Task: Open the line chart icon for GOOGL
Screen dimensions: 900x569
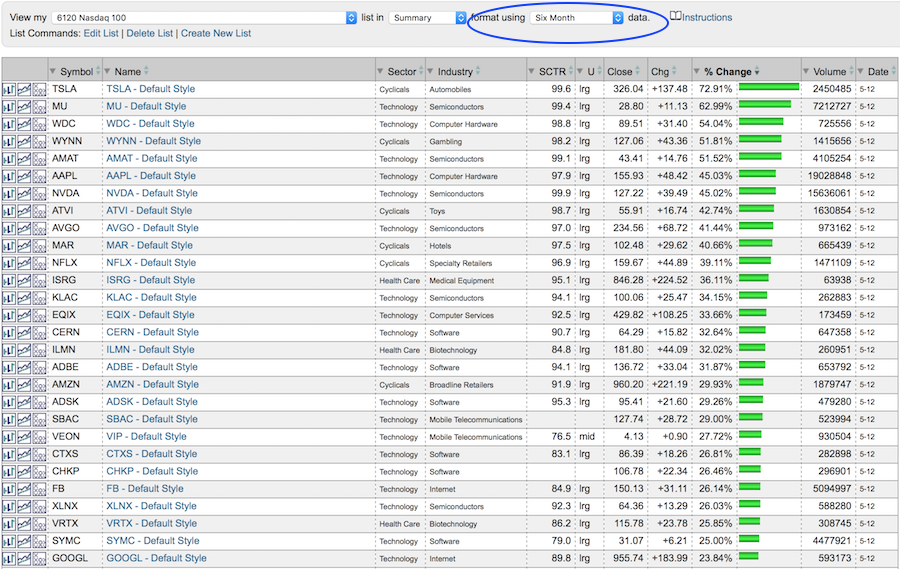Action: [24, 559]
